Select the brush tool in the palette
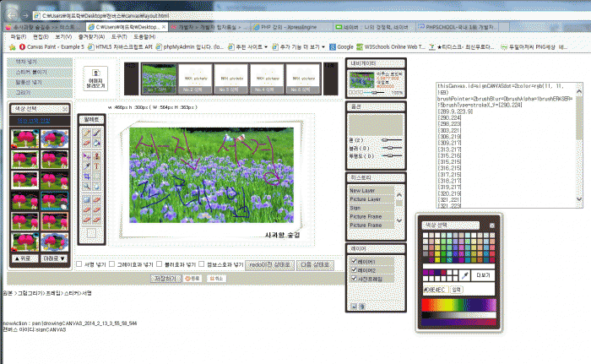 pyautogui.click(x=97, y=133)
